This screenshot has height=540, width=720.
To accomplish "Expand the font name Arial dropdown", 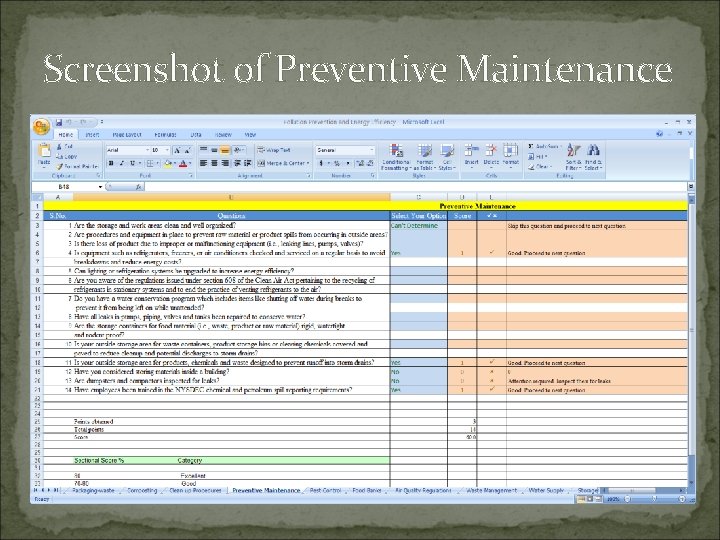I will click(x=147, y=150).
